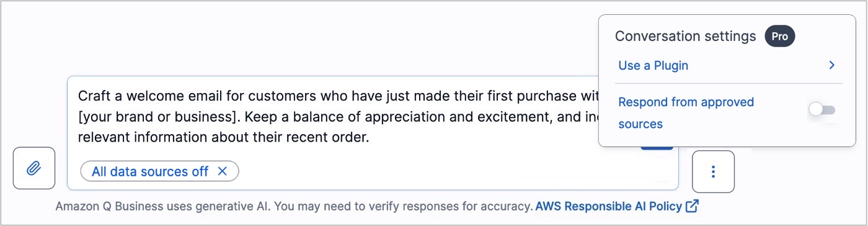Attach a file with the paperclip icon

point(34,168)
